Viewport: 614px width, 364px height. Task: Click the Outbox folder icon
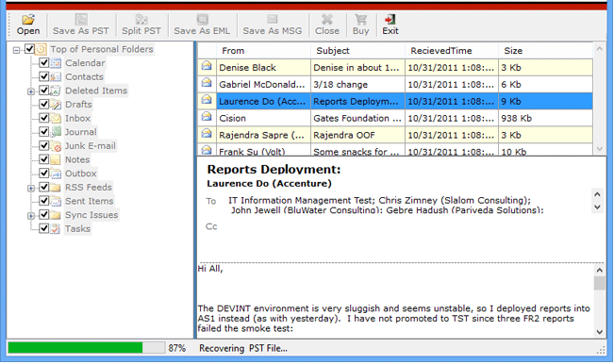click(56, 174)
